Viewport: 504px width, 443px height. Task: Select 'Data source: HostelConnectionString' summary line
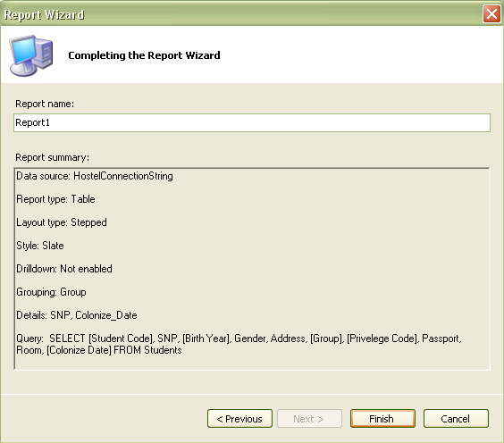[x=95, y=176]
